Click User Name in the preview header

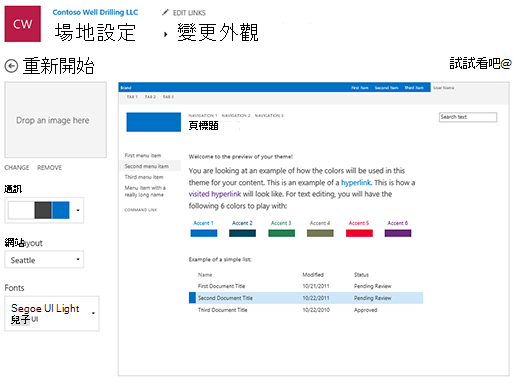[x=444, y=88]
